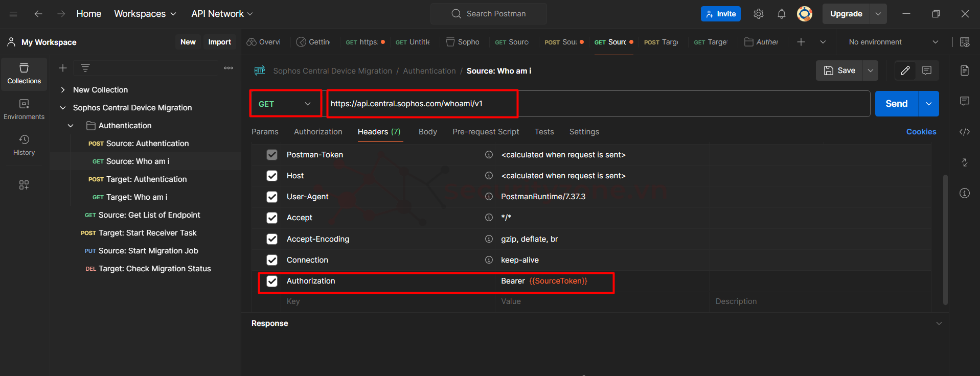The width and height of the screenshot is (980, 376).
Task: Click the filter collections icon
Action: click(x=85, y=68)
